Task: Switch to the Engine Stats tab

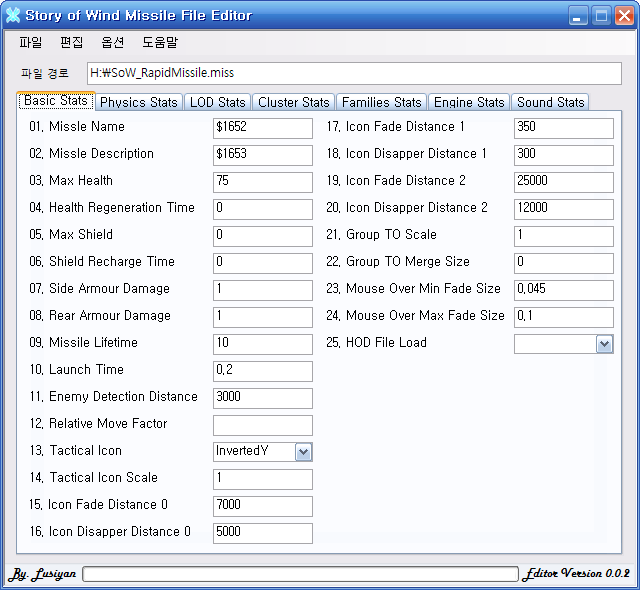Action: point(469,102)
